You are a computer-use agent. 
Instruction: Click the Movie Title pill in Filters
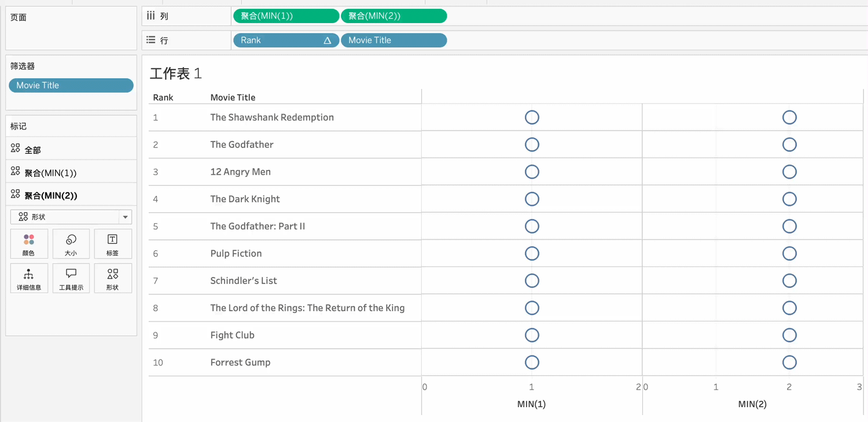pos(71,86)
